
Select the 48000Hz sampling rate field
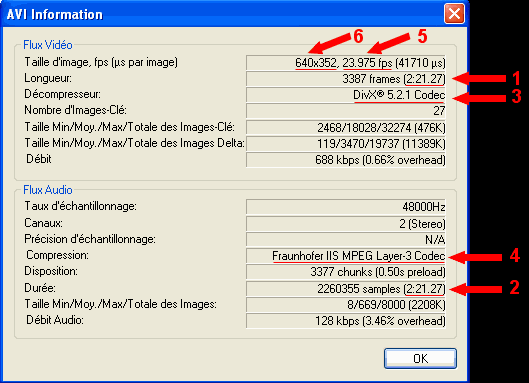pyautogui.click(x=346, y=207)
